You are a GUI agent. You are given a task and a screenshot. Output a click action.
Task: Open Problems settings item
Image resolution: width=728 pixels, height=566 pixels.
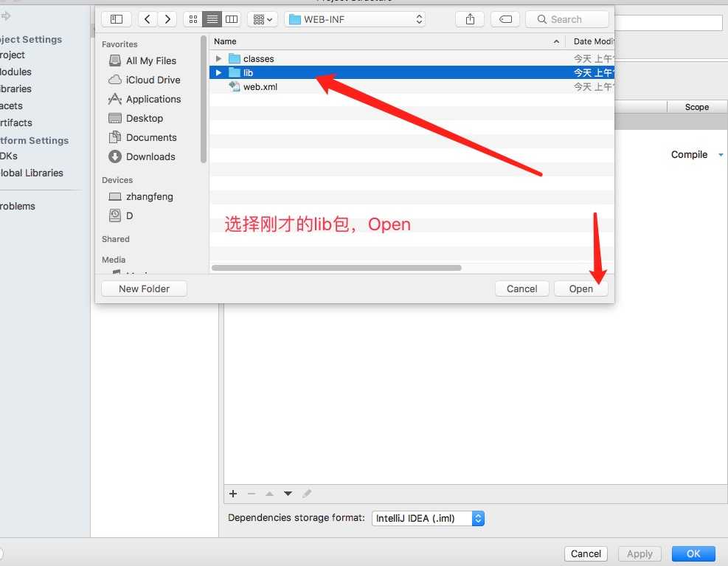[x=18, y=206]
